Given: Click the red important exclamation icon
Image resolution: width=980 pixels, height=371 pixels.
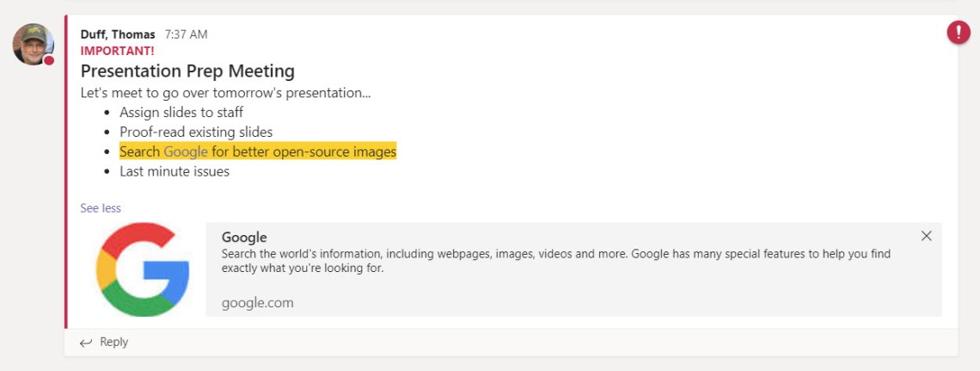Looking at the screenshot, I should 958,33.
